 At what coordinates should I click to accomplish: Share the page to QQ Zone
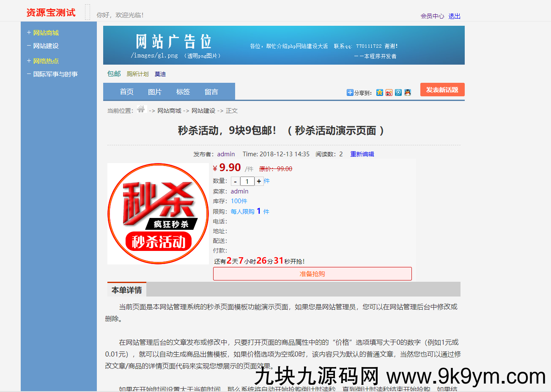pyautogui.click(x=379, y=93)
